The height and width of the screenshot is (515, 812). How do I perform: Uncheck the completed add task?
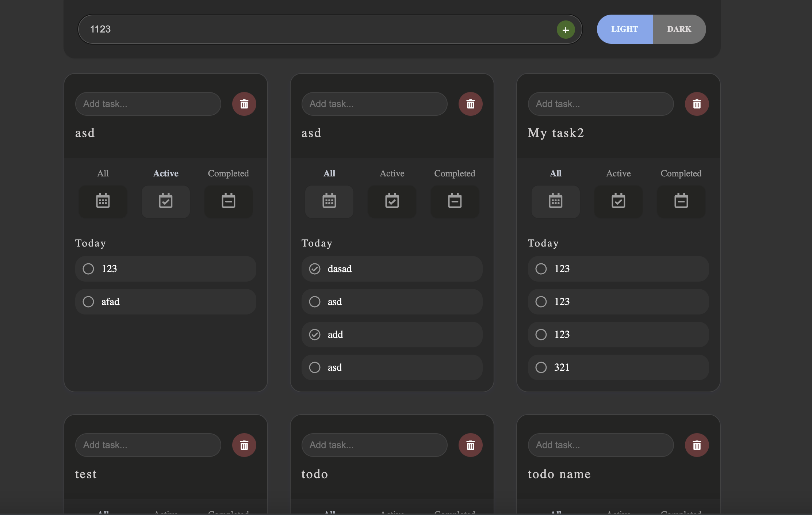pos(314,335)
